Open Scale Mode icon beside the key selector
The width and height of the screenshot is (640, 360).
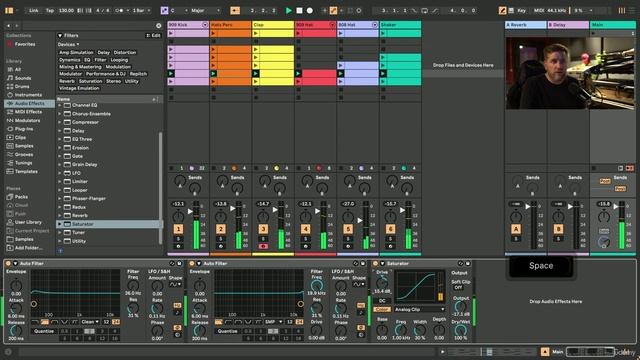pyautogui.click(x=164, y=11)
